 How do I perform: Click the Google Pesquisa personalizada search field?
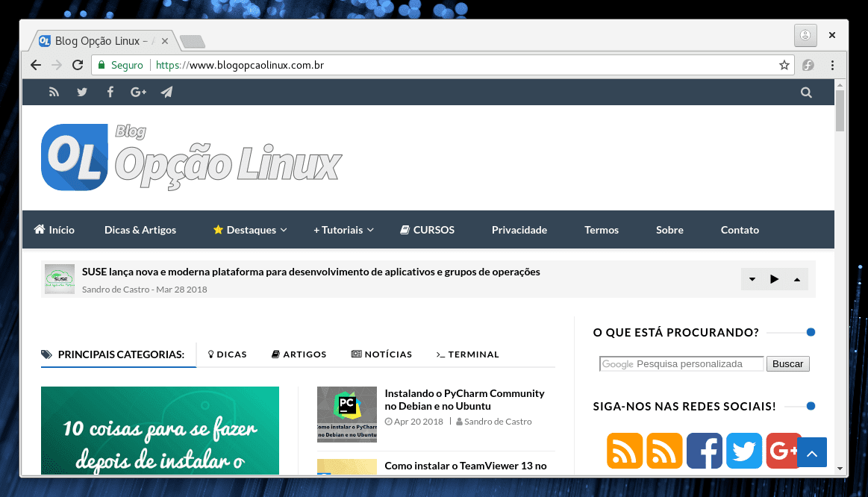pos(681,363)
